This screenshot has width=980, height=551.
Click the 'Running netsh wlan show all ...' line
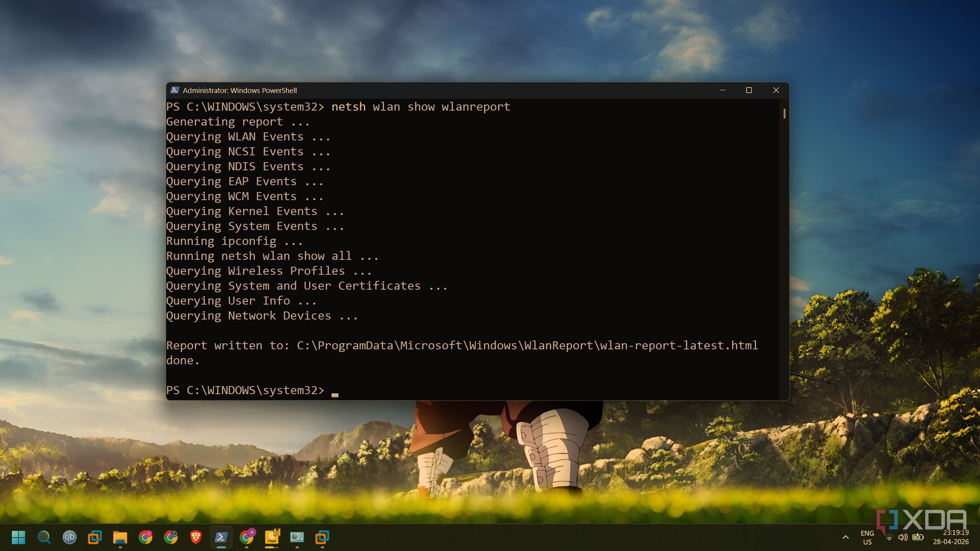coord(272,256)
